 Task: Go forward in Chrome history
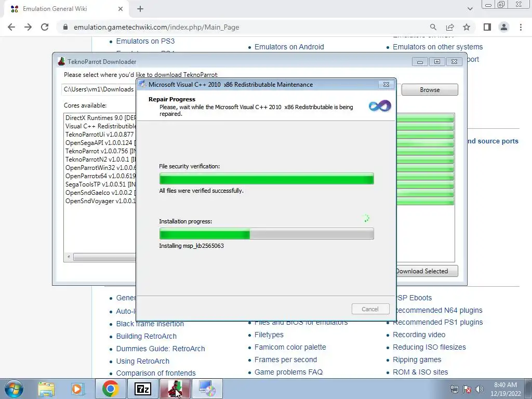point(28,27)
